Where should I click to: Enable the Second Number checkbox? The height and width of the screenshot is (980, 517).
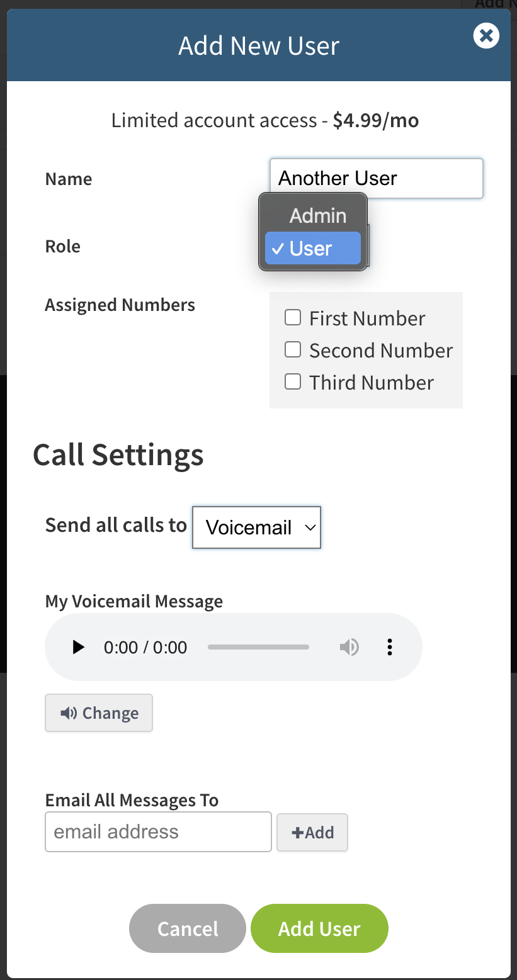coord(293,350)
